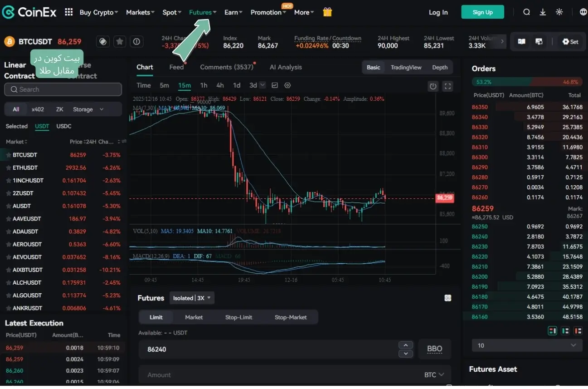Select the 4h chart timeframe
Image resolution: width=588 pixels, height=389 pixels.
point(220,85)
